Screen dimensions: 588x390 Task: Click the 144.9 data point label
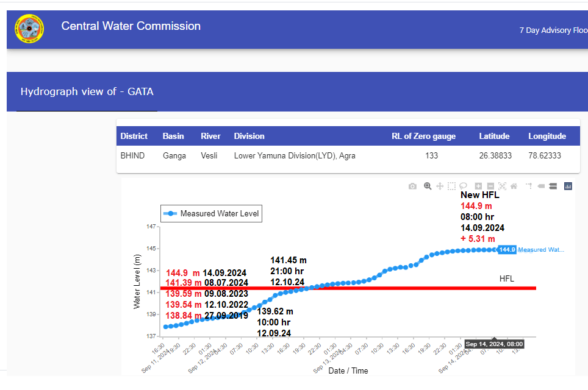507,249
